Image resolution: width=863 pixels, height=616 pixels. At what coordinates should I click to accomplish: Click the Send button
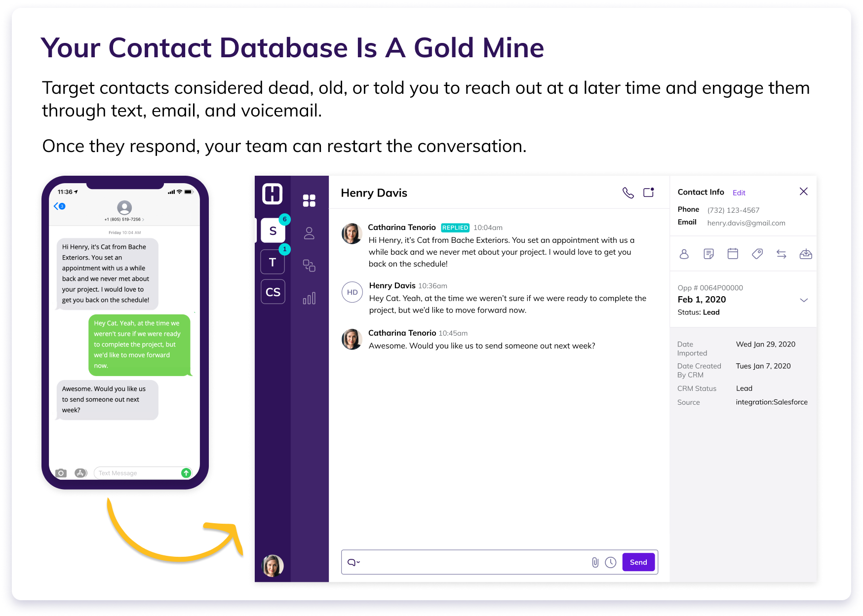(x=638, y=562)
